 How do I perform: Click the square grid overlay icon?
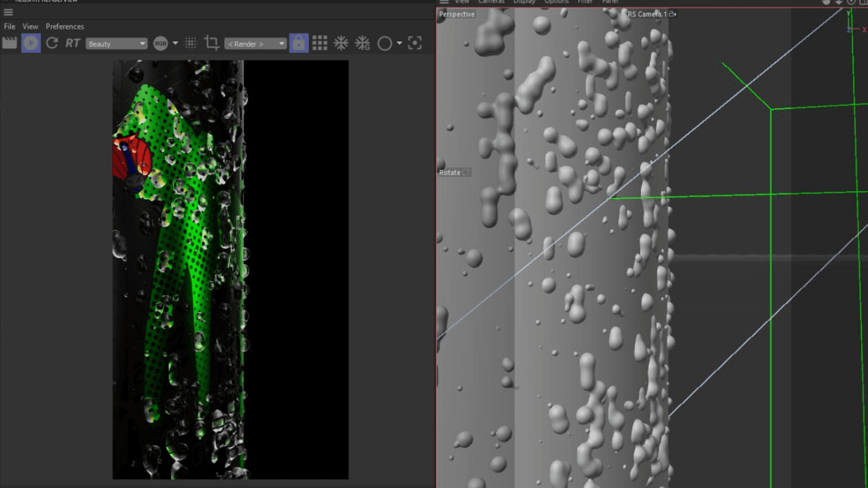point(320,43)
